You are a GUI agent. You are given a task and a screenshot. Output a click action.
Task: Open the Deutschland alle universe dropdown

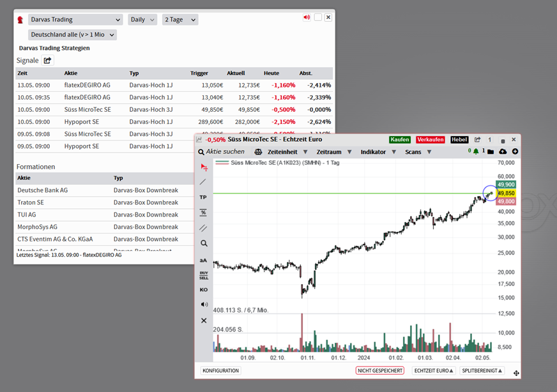coord(72,34)
